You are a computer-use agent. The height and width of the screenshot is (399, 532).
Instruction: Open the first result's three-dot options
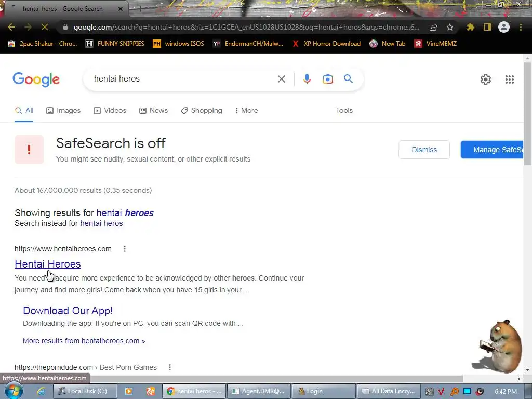tap(125, 249)
